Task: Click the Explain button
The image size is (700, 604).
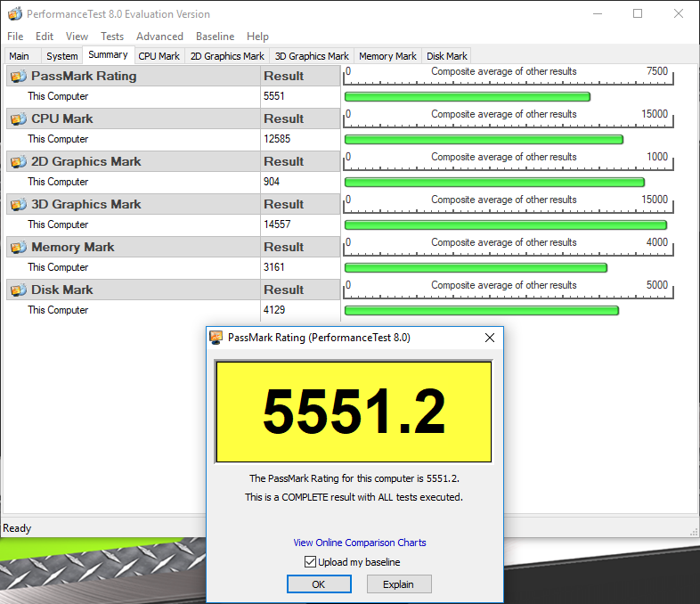Action: (x=399, y=584)
